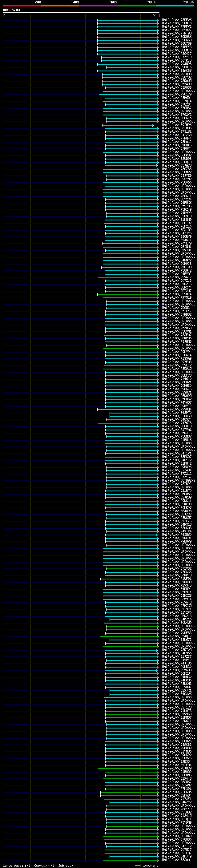Viewport: 197px width, 868px height.
Task: Select the UniRef100_B4FFY3 label
Action: (176, 47)
